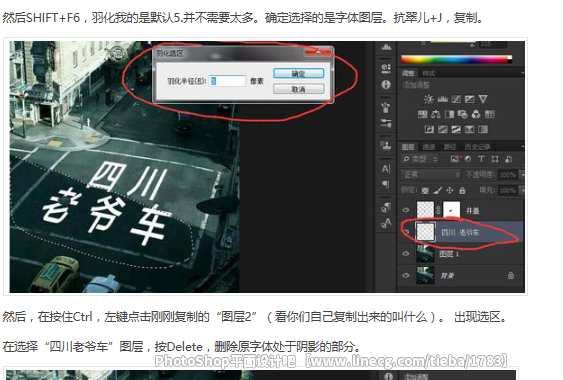The width and height of the screenshot is (563, 380).
Task: Add a Threshold adjustment layer
Action: [x=456, y=129]
